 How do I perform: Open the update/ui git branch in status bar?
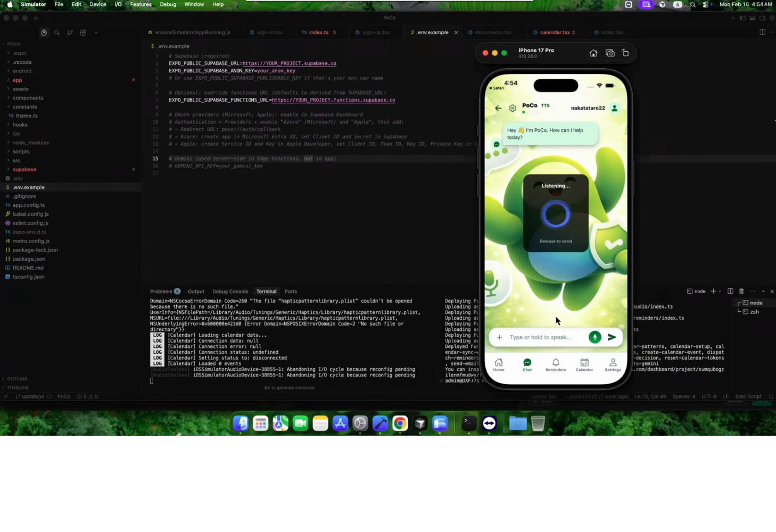coord(30,397)
